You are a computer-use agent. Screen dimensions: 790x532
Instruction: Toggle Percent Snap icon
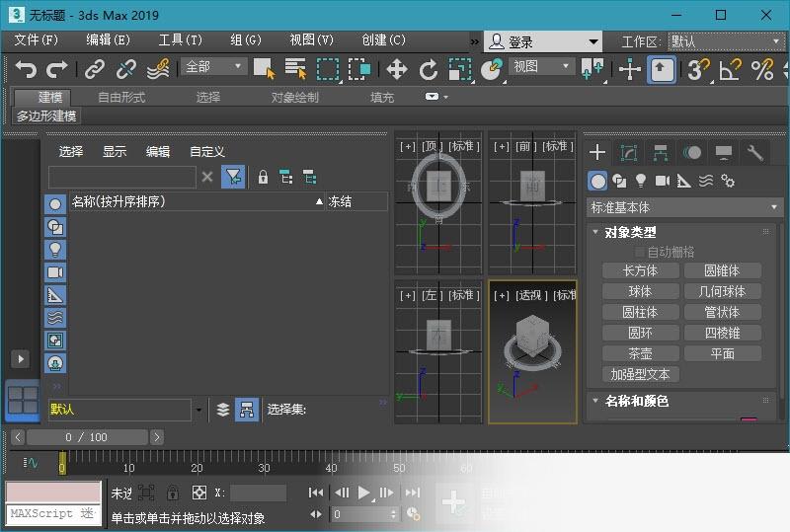tap(762, 69)
